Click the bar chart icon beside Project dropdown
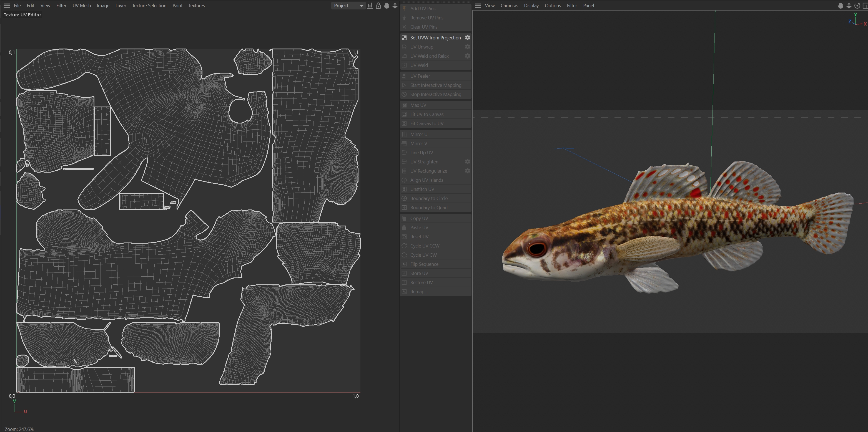The image size is (868, 432). point(370,6)
